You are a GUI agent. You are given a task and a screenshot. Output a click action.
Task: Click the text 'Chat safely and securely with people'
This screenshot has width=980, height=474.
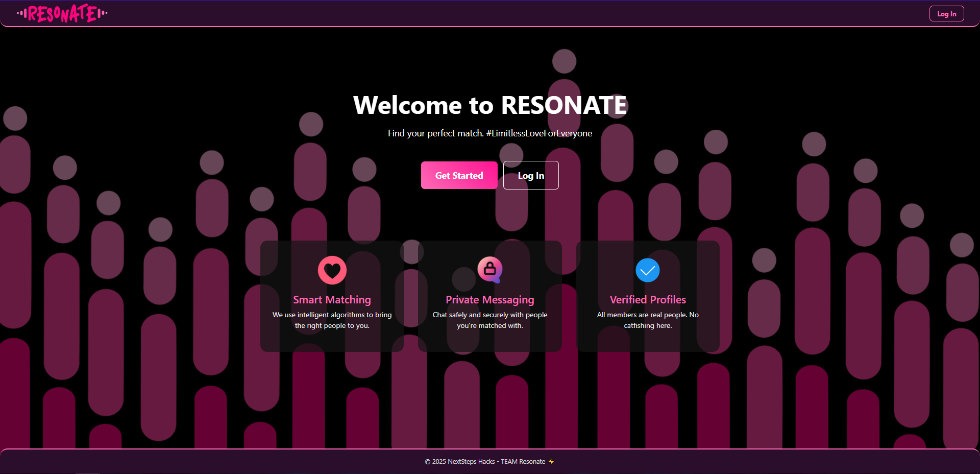coord(490,315)
